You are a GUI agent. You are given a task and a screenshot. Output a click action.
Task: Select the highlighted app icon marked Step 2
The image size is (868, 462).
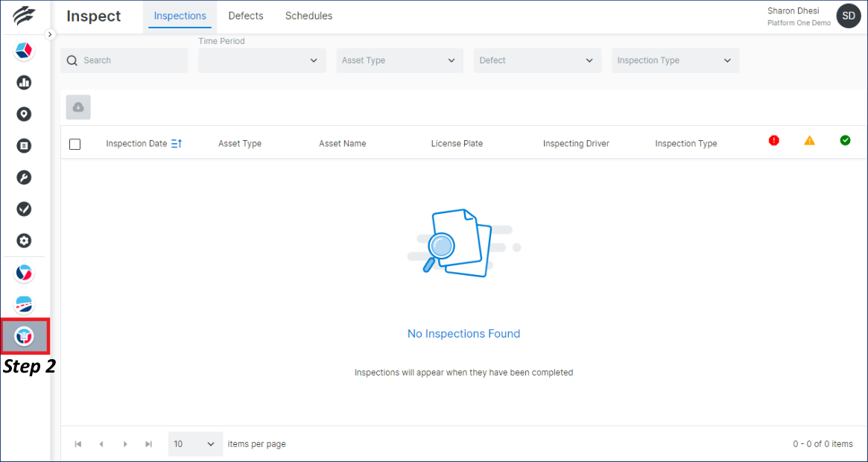24,335
